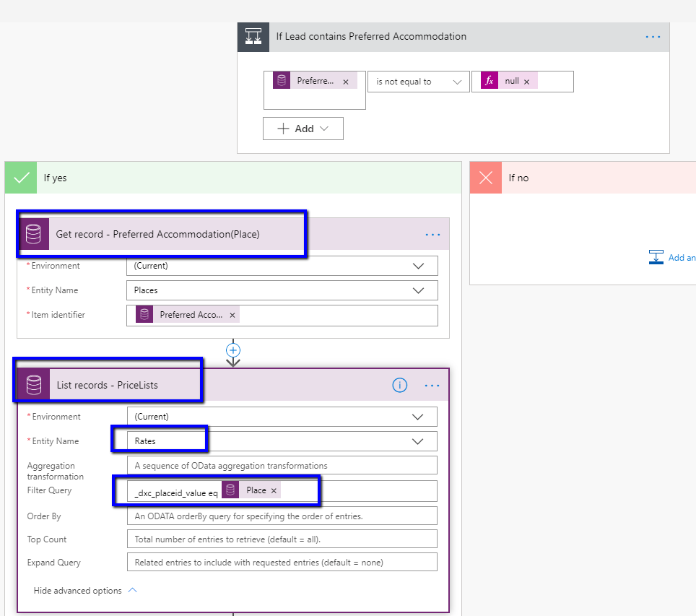This screenshot has height=616, width=696.
Task: Collapse with Hide advanced options
Action: click(84, 591)
